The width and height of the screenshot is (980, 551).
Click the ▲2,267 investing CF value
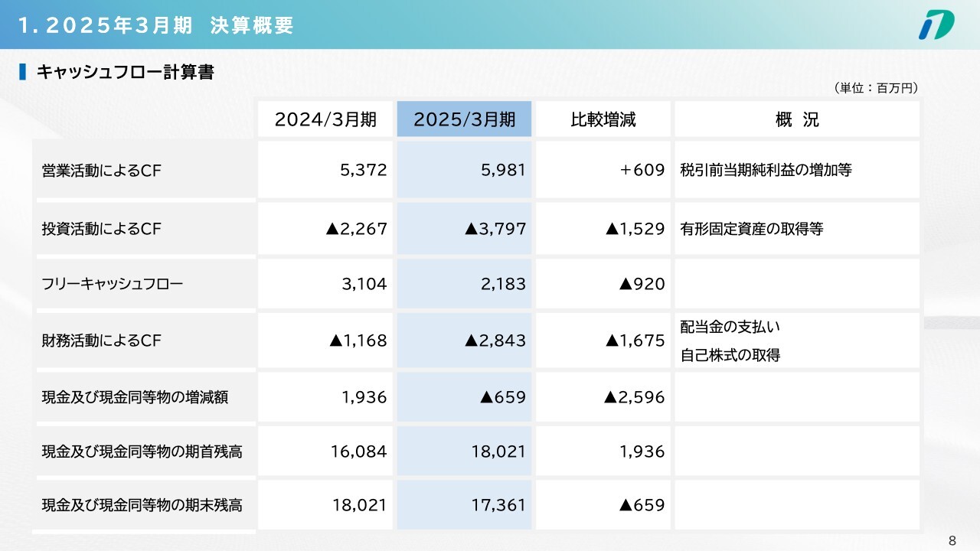point(356,228)
